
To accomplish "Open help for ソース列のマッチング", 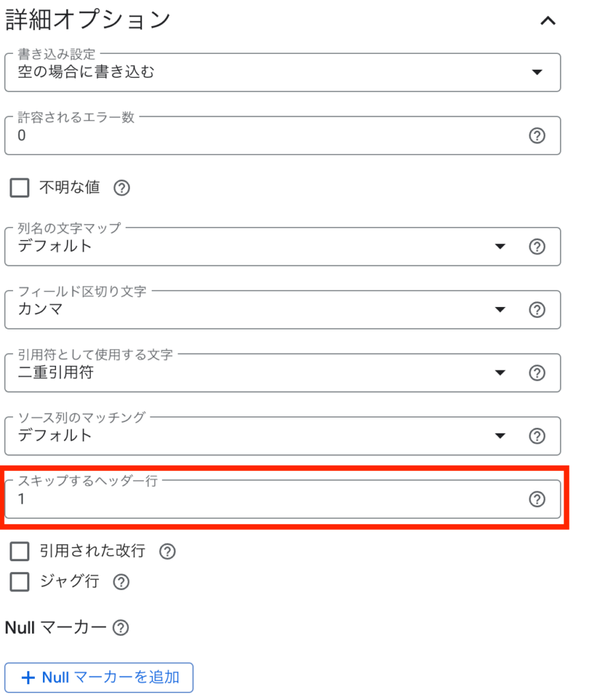I will pyautogui.click(x=537, y=436).
